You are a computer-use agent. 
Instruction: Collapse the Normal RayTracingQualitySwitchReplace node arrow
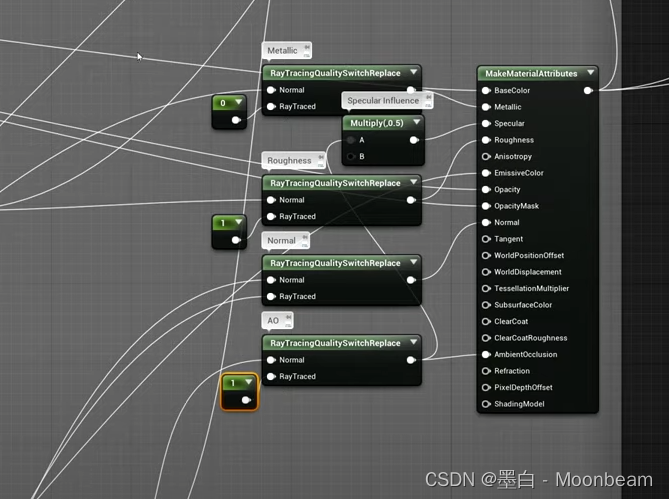pos(414,262)
